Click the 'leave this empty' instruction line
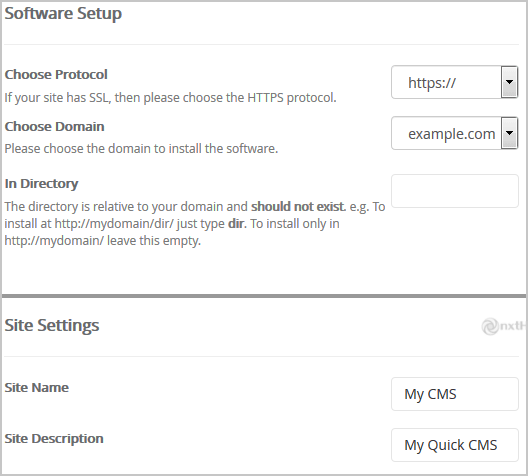The width and height of the screenshot is (528, 476). pos(102,241)
